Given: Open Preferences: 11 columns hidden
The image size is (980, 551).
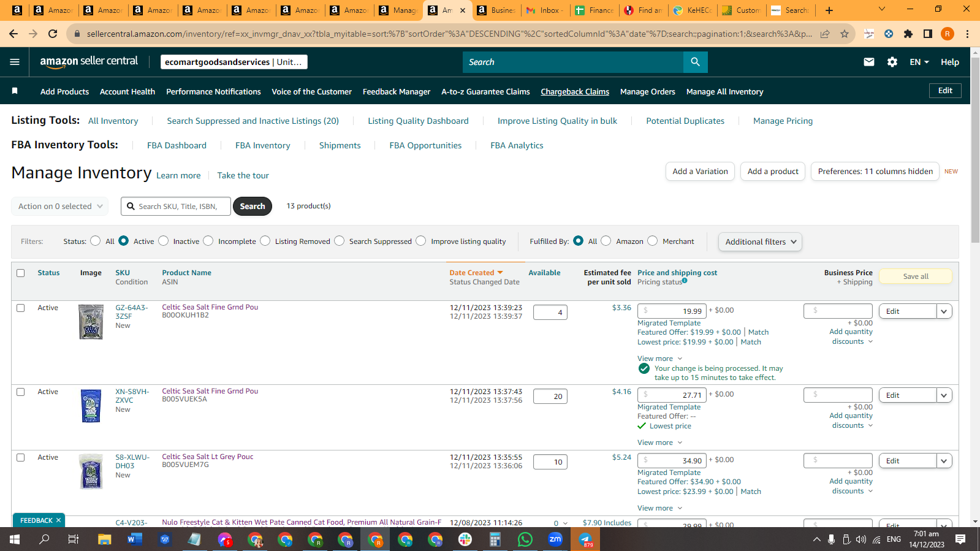Looking at the screenshot, I should coord(875,172).
